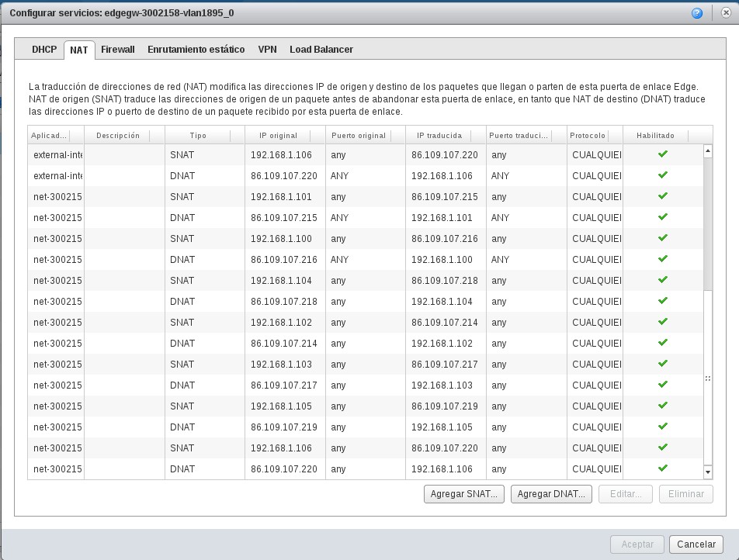Open the Firewall tab
The width and height of the screenshot is (739, 560).
[x=118, y=50]
